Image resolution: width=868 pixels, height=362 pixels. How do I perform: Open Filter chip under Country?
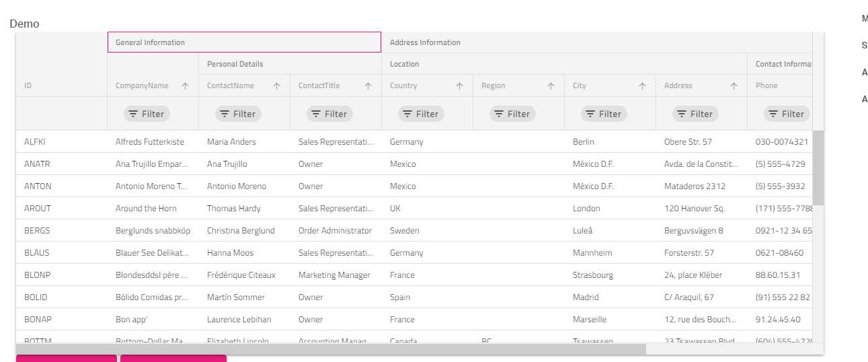tap(421, 114)
